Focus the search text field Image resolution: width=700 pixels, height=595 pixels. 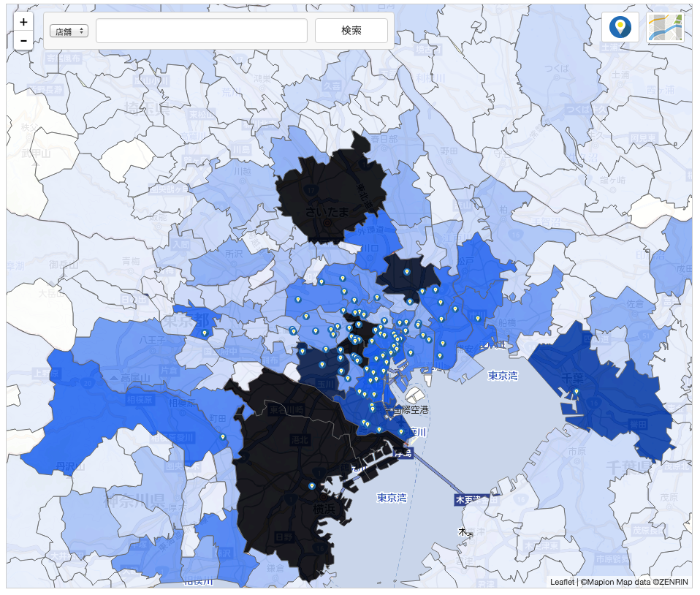pyautogui.click(x=202, y=31)
